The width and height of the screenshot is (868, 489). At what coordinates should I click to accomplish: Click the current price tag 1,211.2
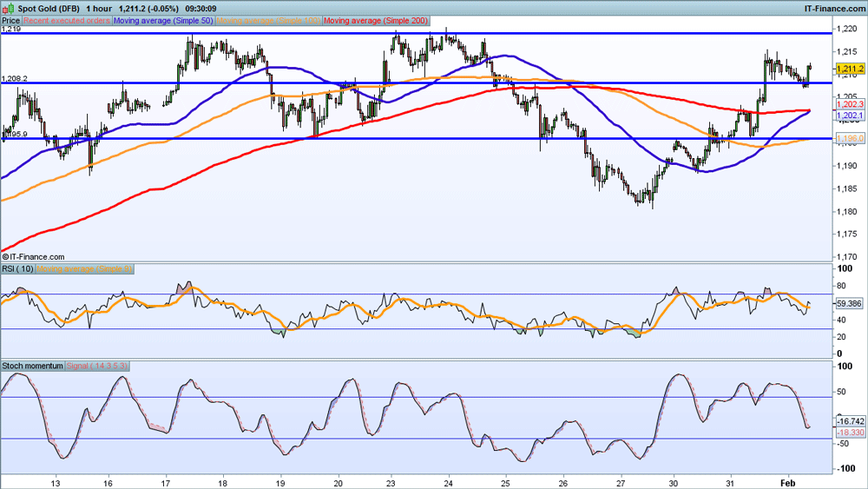850,69
